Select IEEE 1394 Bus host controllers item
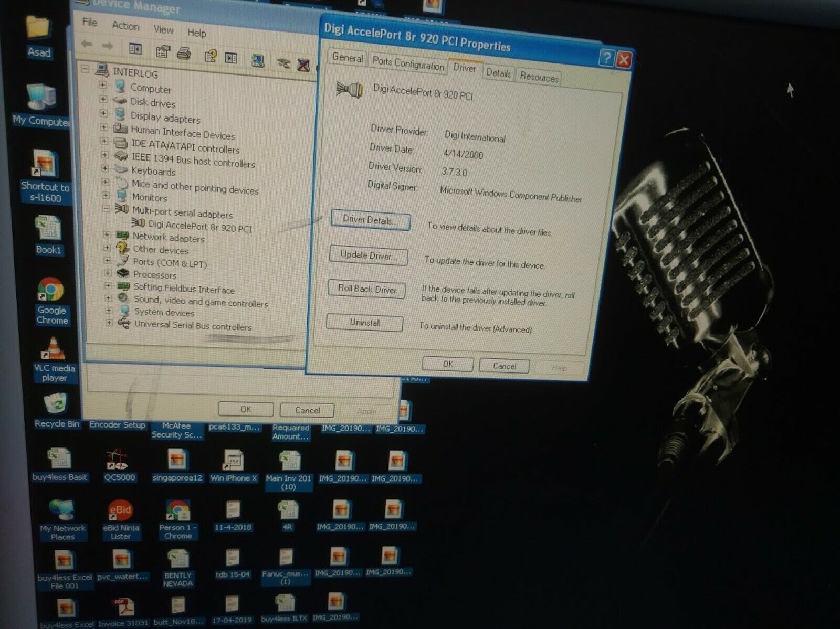Viewport: 840px width, 629px height. coord(193,160)
